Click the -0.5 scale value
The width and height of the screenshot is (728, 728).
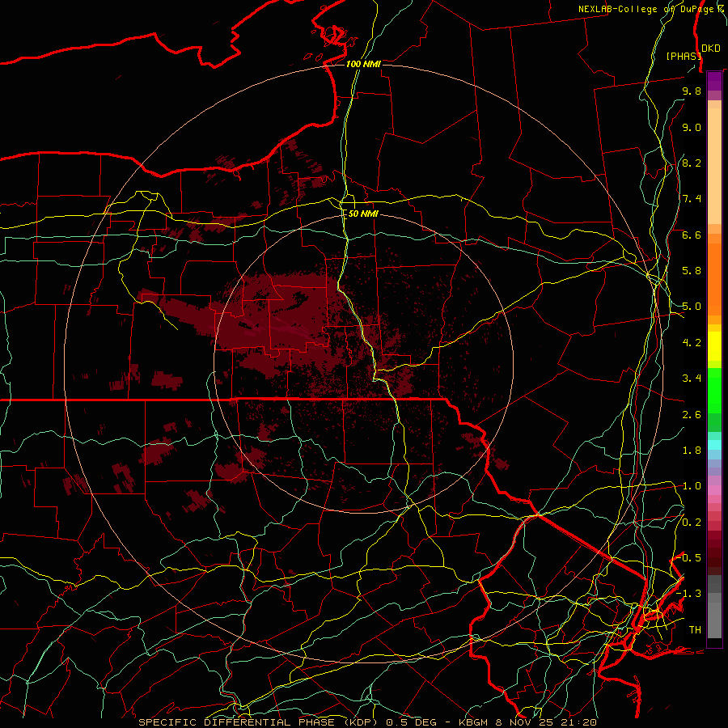coord(688,558)
